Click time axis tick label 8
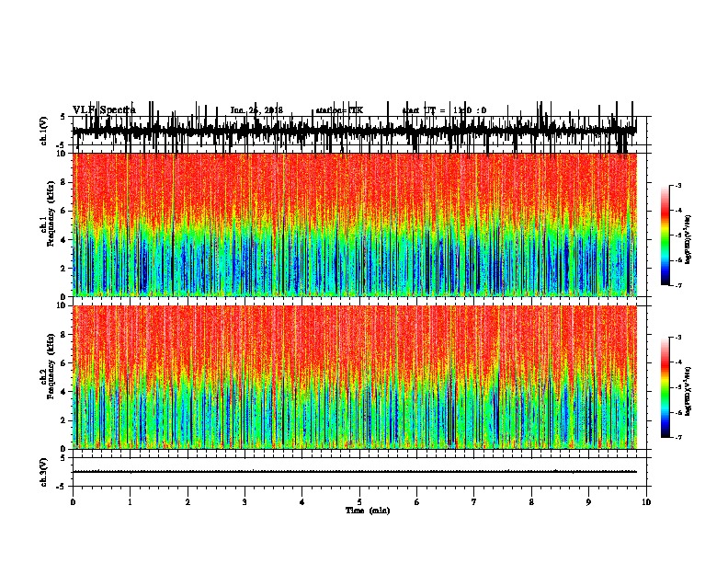Image resolution: width=728 pixels, height=563 pixels. (531, 501)
